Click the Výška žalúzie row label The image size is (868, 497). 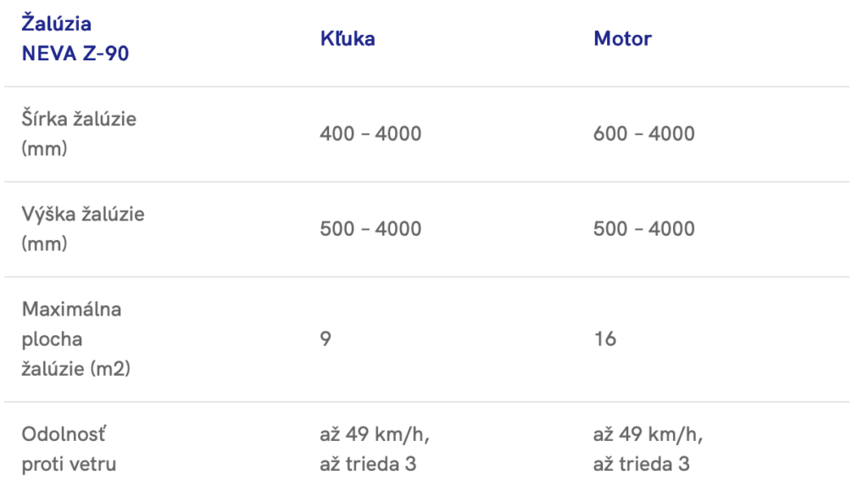tap(83, 214)
